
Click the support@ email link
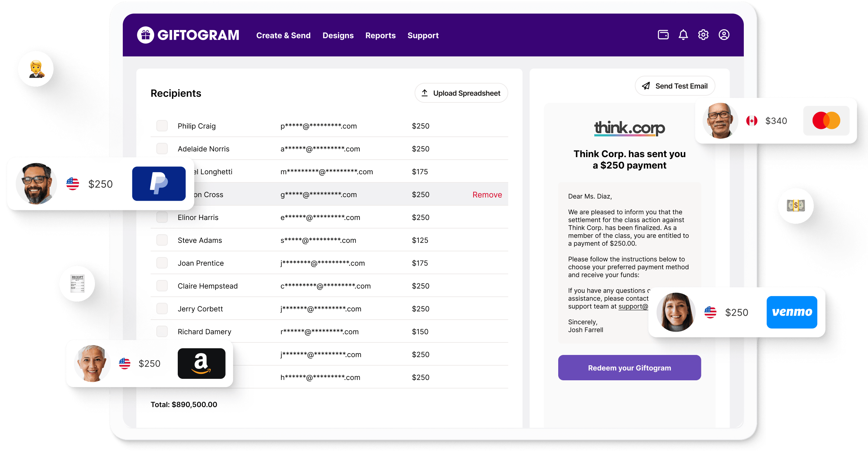pos(633,306)
